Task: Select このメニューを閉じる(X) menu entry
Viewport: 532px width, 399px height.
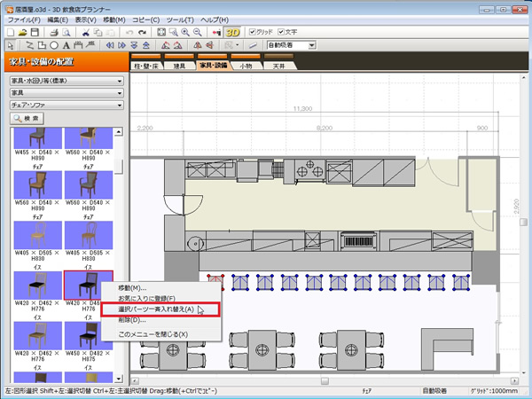Action: 153,334
